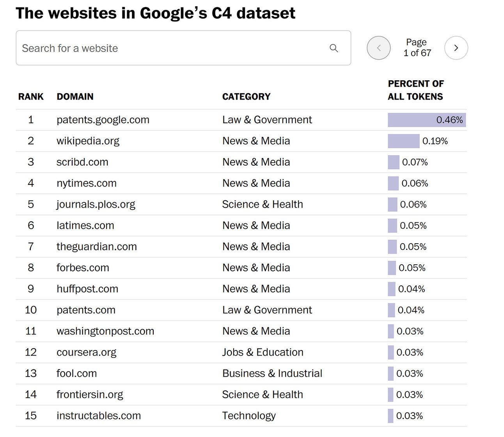Click the Search for a website field
The image size is (504, 437).
[x=172, y=48]
